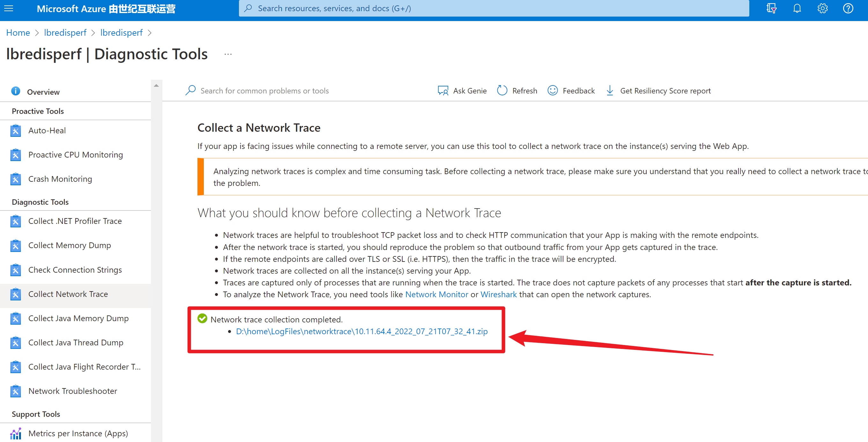Click the notifications bell icon
Screen dimensions: 868x442
click(x=797, y=8)
